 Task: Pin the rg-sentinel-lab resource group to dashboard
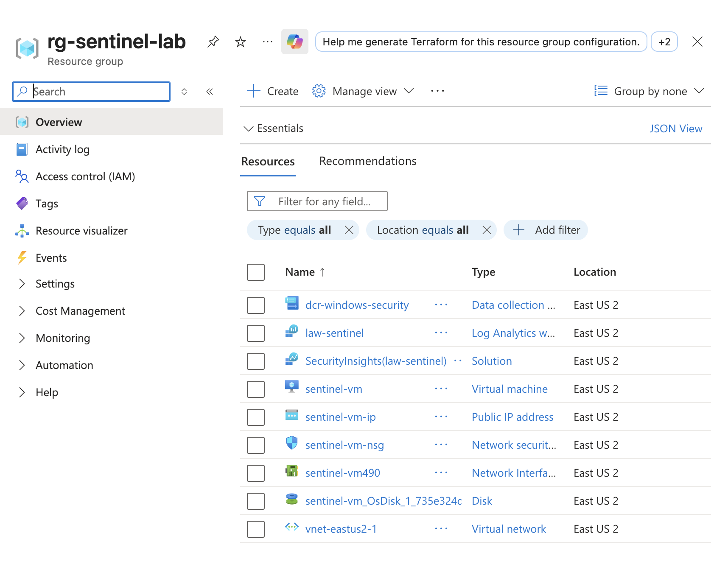pos(213,42)
